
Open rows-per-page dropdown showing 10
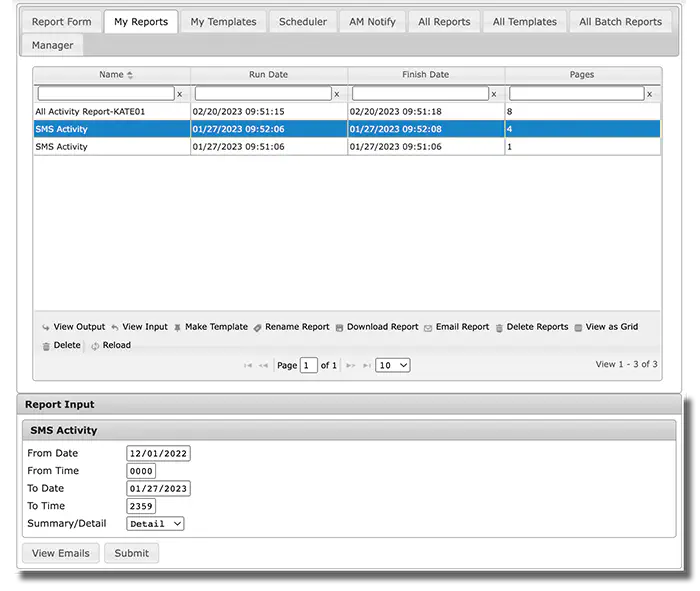click(393, 365)
